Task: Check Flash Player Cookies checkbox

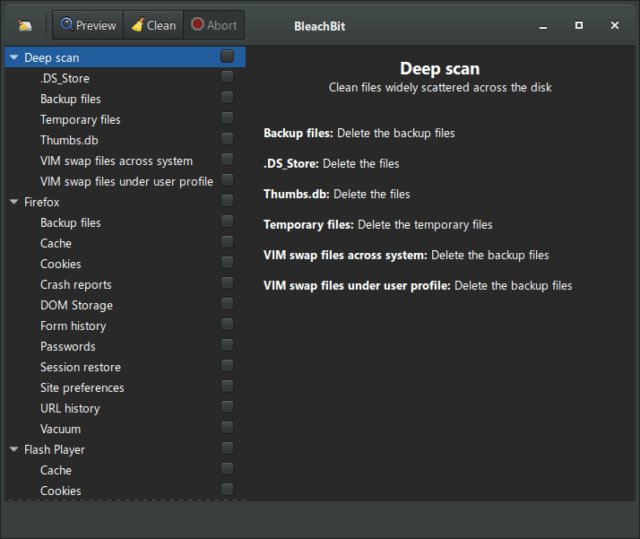Action: point(227,489)
